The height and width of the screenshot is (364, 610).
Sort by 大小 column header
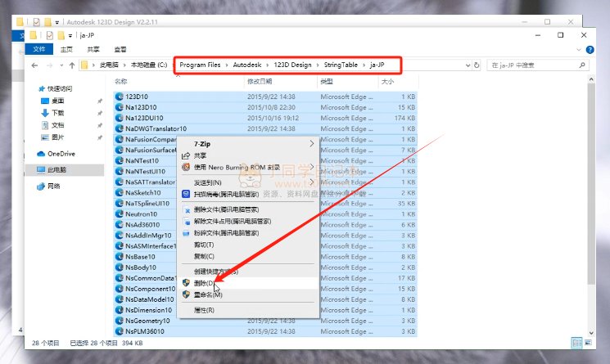387,81
